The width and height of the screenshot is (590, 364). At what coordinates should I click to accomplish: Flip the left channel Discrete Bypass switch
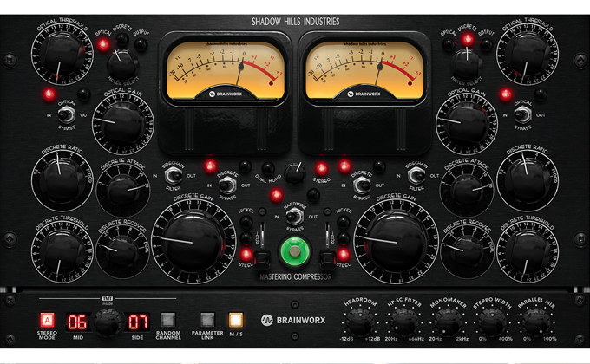click(227, 185)
